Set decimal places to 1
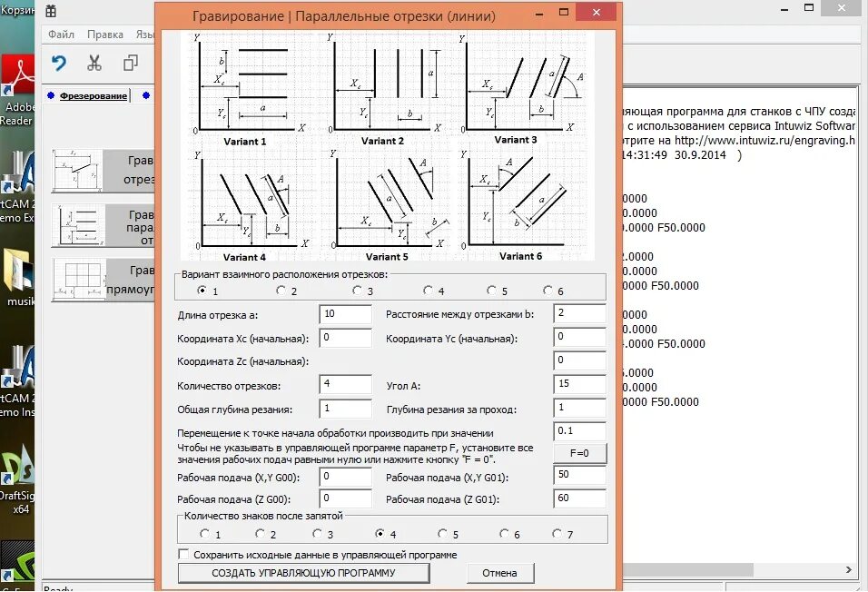The height and width of the screenshot is (592, 868). click(x=204, y=534)
